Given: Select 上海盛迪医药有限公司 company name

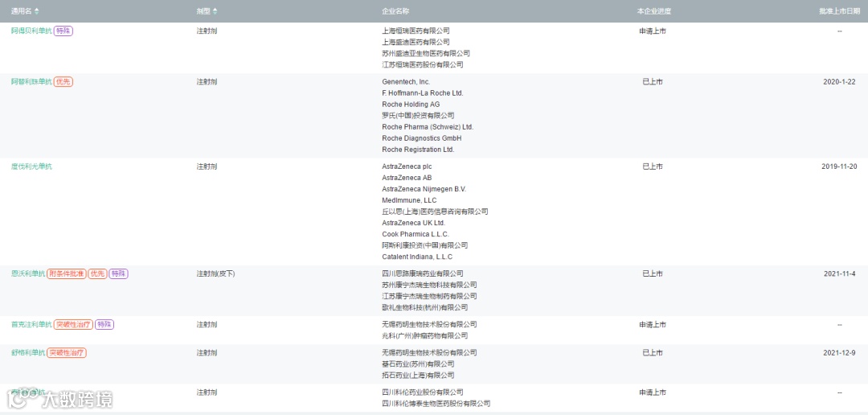Looking at the screenshot, I should [416, 42].
